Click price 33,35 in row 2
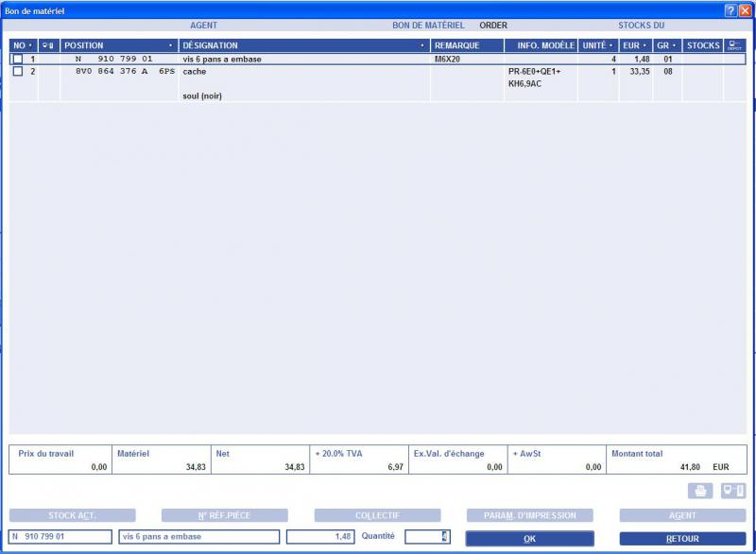Viewport: 756px width, 554px height. click(640, 71)
